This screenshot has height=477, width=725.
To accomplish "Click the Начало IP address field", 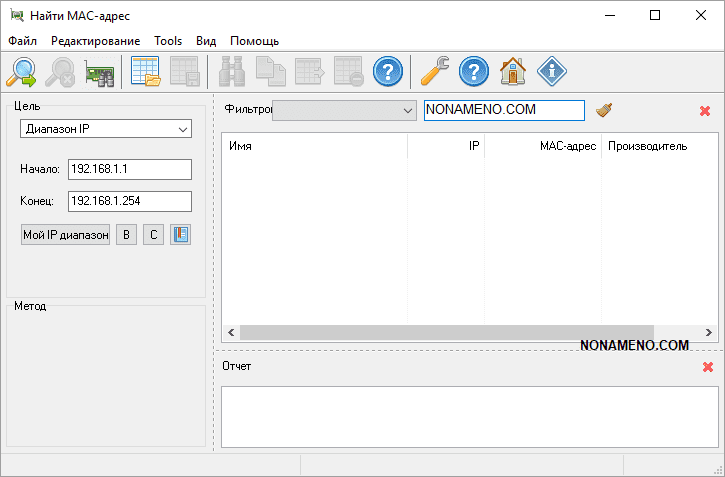I will pyautogui.click(x=129, y=169).
